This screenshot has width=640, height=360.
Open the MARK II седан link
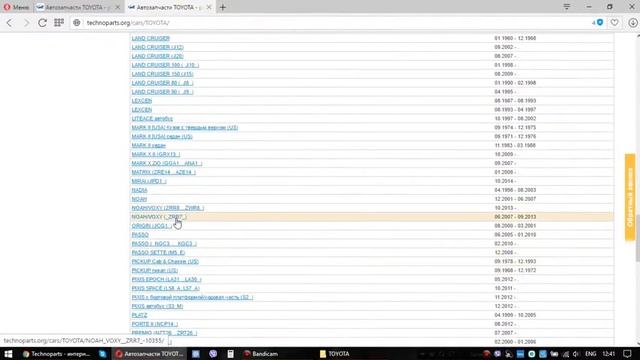(149, 146)
